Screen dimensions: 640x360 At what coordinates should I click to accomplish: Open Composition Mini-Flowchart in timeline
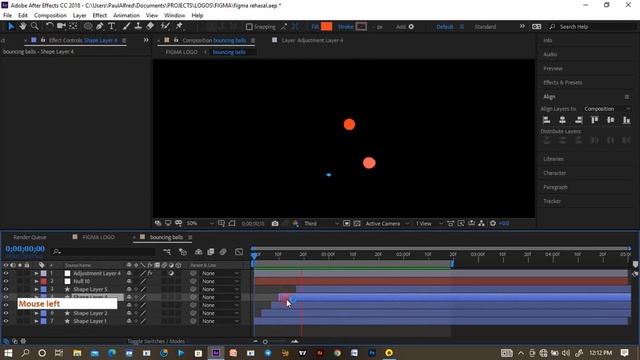tap(167, 252)
